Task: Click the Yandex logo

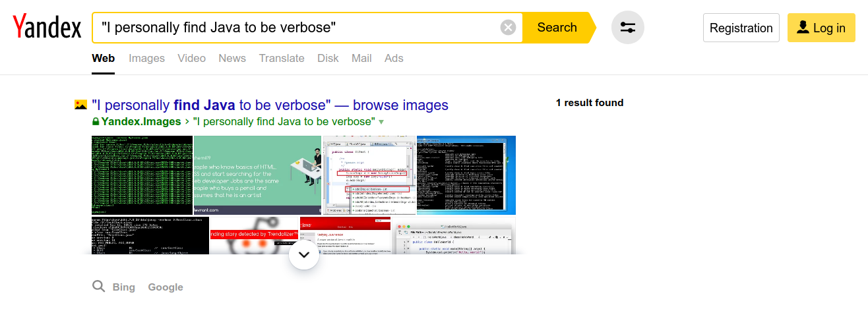Action: pos(47,28)
